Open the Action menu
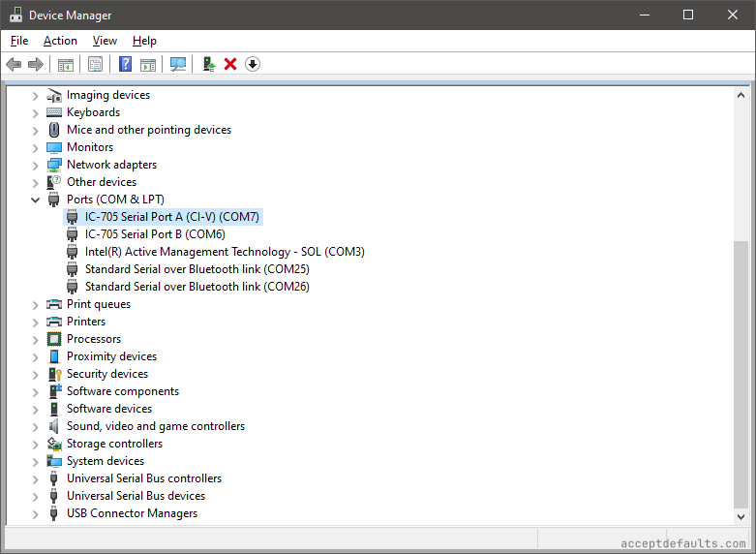The height and width of the screenshot is (554, 756). pos(60,41)
